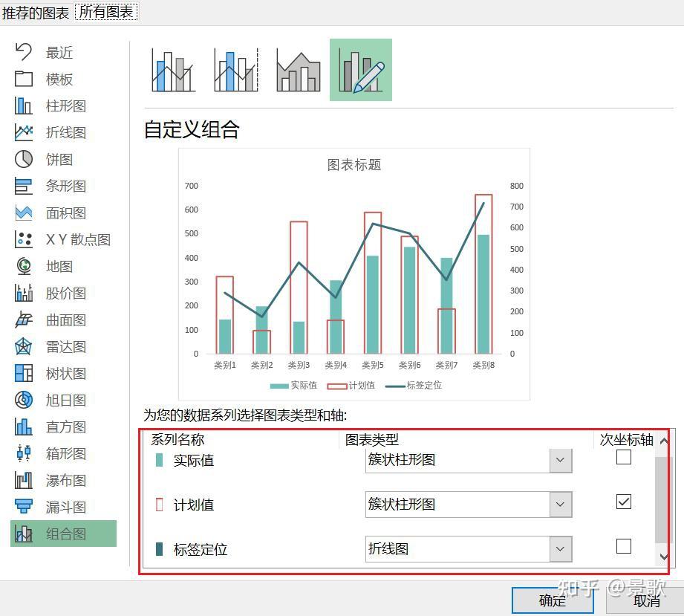Viewport: 684px width, 616px height.
Task: Switch to the 推荐的图表 tab
Action: point(35,12)
